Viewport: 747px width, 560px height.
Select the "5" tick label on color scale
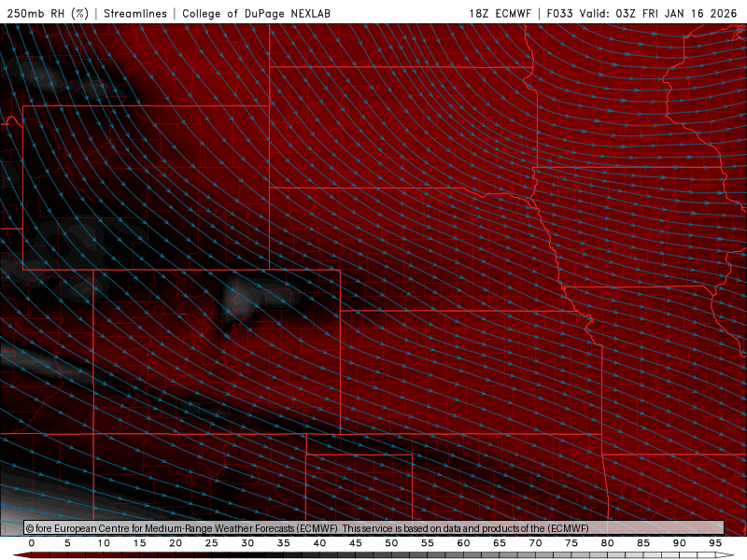[67, 543]
